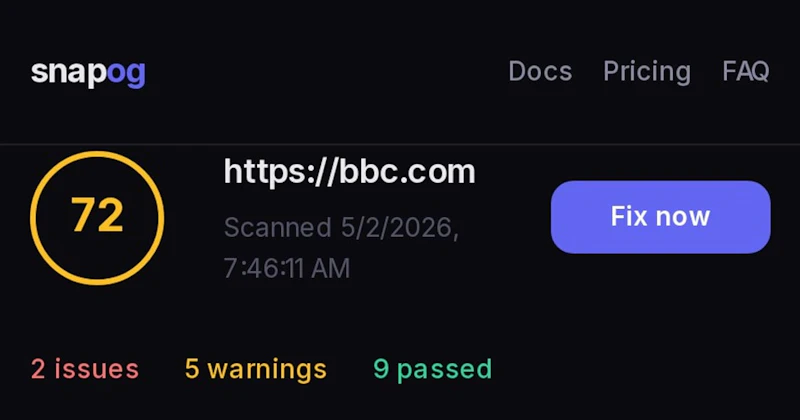The image size is (800, 420).
Task: Select the yellow score circle
Action: click(97, 217)
